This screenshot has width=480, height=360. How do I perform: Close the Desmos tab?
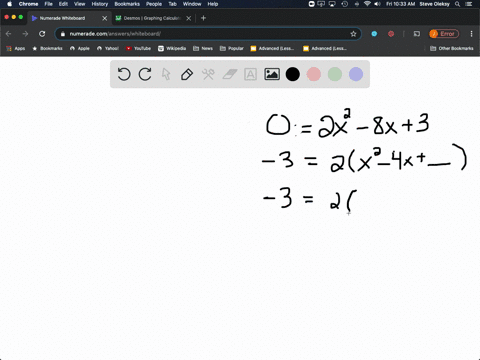tap(189, 18)
